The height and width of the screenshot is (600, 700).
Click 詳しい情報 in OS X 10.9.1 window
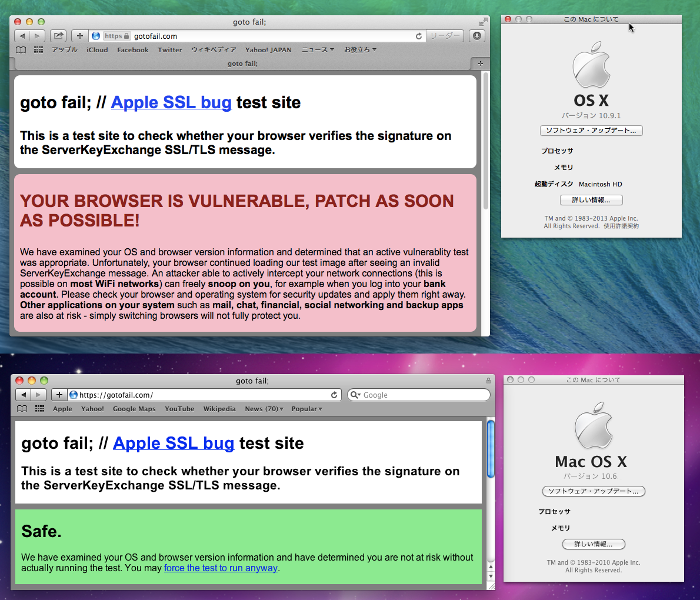(591, 200)
